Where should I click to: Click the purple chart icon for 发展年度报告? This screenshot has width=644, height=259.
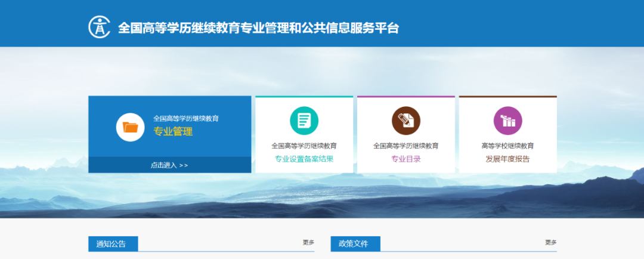(507, 121)
